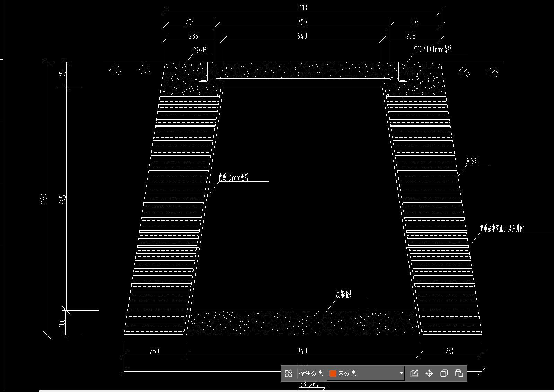This screenshot has width=554, height=392.
Task: Select the 700 dimension value
Action: click(302, 22)
